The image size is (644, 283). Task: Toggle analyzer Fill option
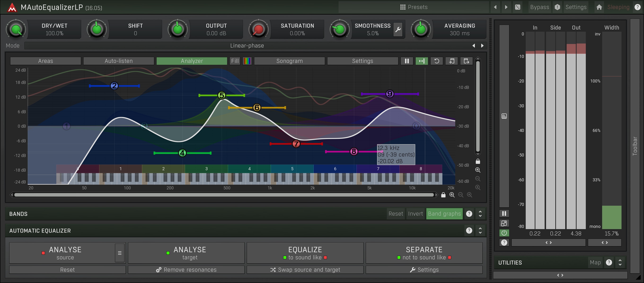(235, 61)
